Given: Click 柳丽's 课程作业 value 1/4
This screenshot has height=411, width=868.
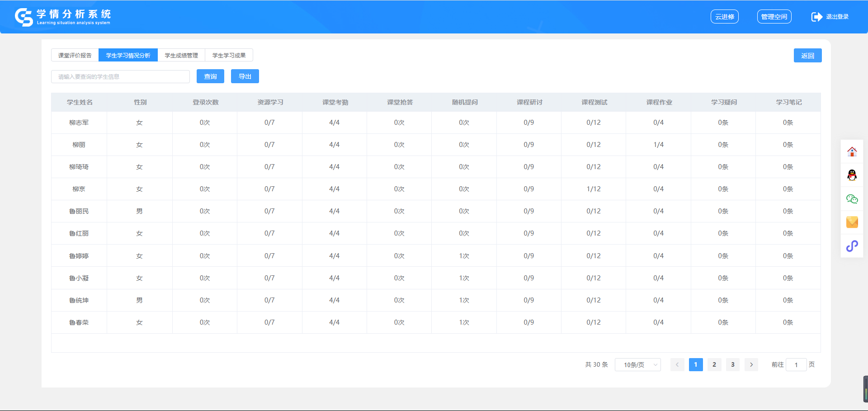Looking at the screenshot, I should tap(658, 145).
